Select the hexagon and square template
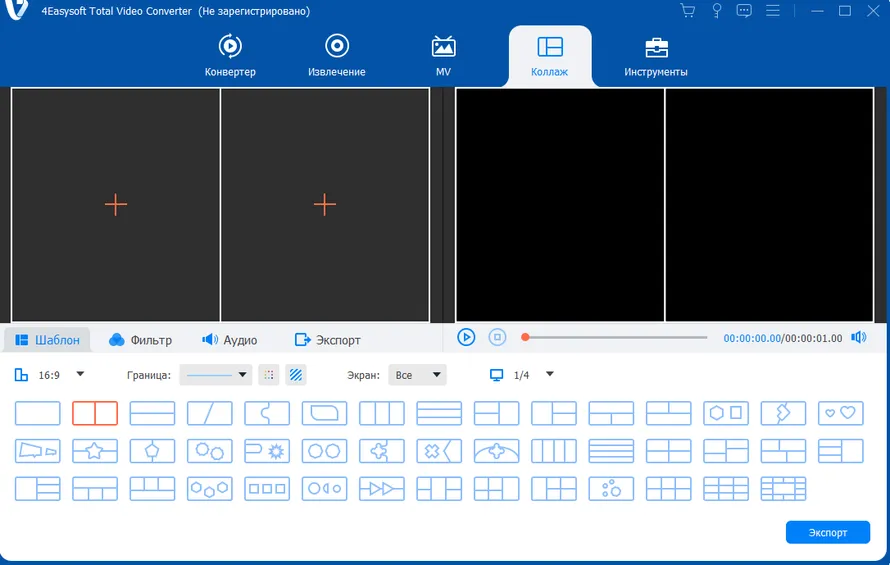 point(726,413)
